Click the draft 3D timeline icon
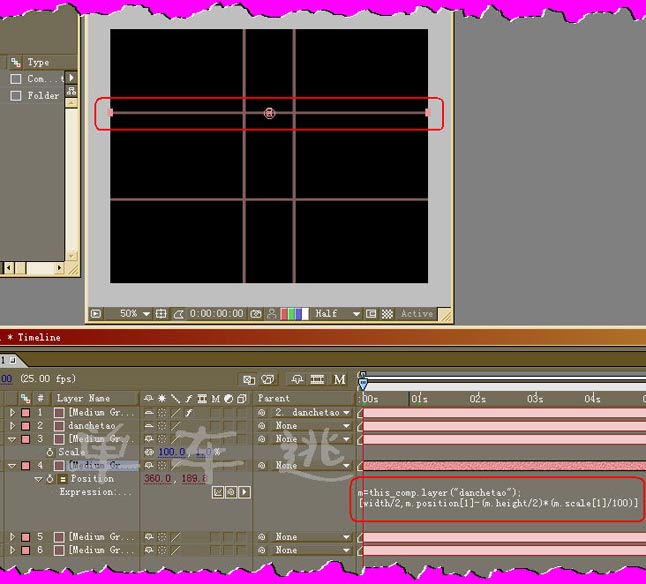This screenshot has height=584, width=646. pyautogui.click(x=268, y=380)
